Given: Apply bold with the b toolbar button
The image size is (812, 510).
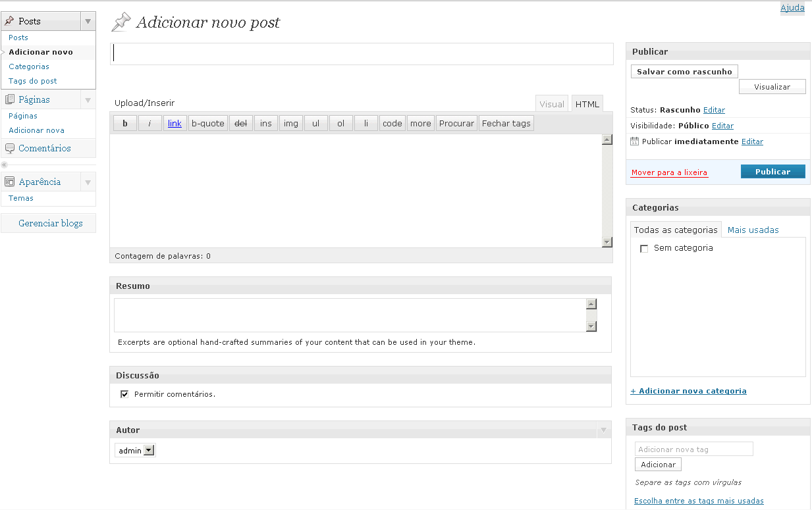Looking at the screenshot, I should click(x=125, y=123).
